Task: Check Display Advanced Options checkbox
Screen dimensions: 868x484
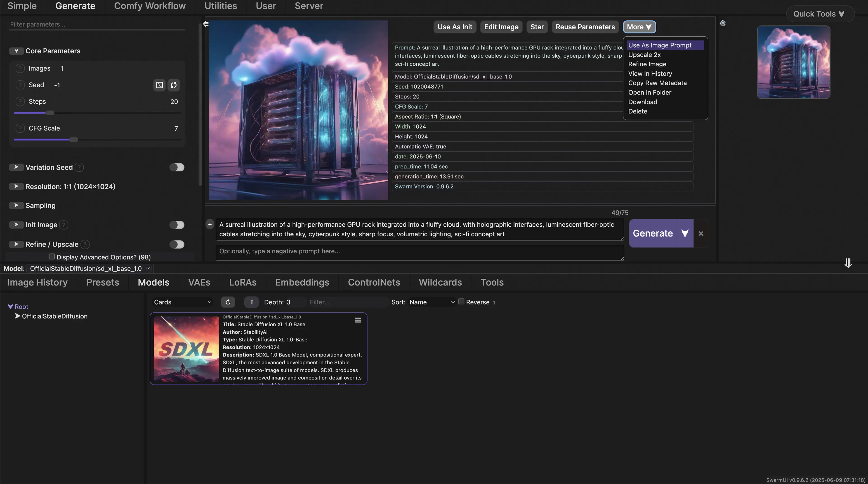Action: click(52, 257)
